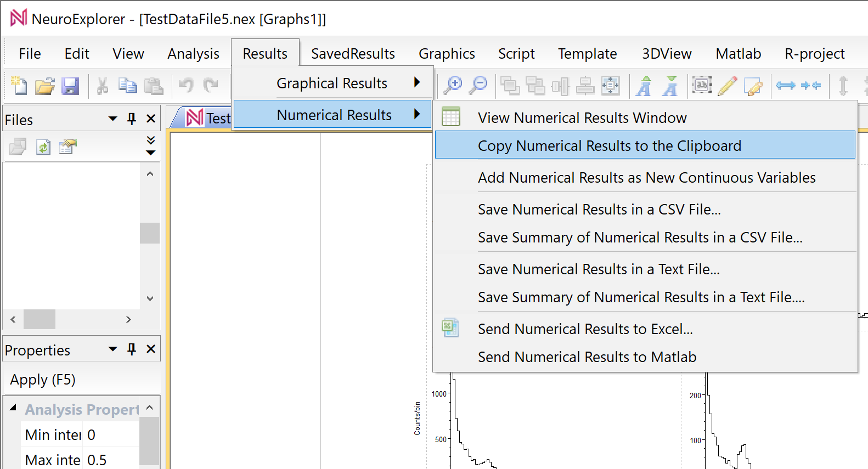The height and width of the screenshot is (469, 868).
Task: Open the 3DView menu
Action: 667,54
